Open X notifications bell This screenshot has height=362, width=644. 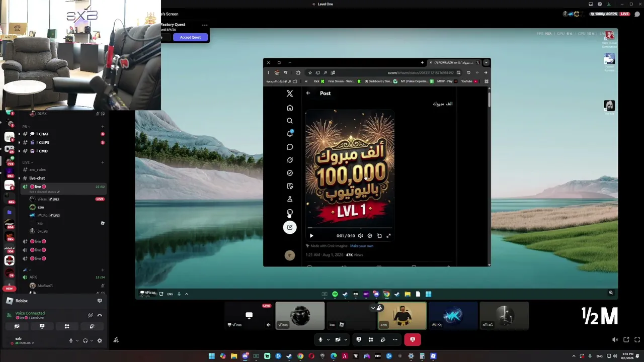click(x=290, y=133)
